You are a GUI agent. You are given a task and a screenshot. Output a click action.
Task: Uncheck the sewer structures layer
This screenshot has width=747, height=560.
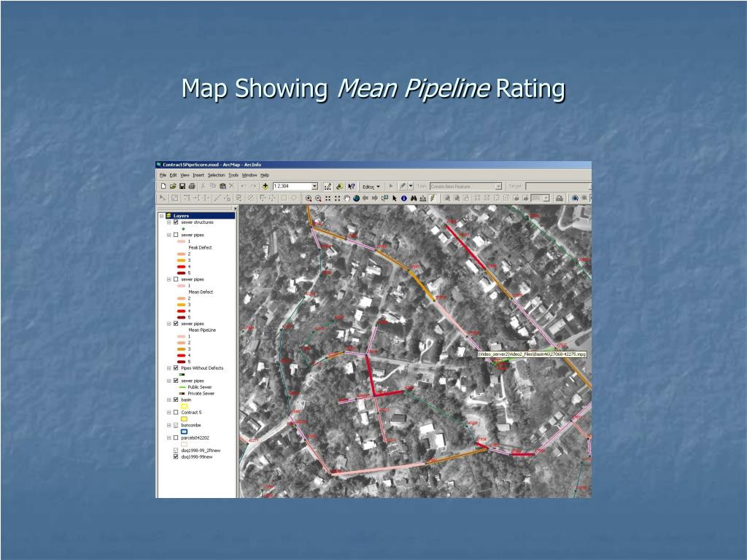coord(176,222)
